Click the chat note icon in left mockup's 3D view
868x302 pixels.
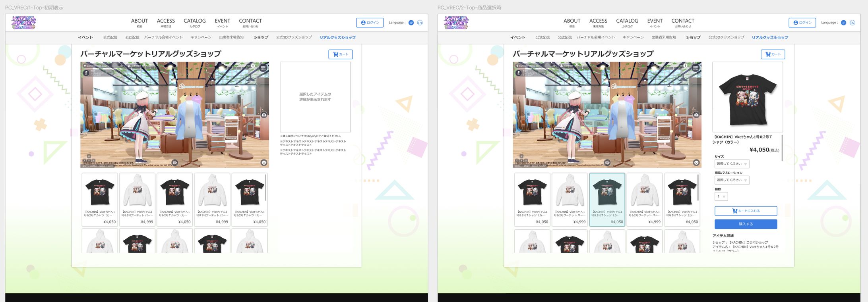(175, 163)
